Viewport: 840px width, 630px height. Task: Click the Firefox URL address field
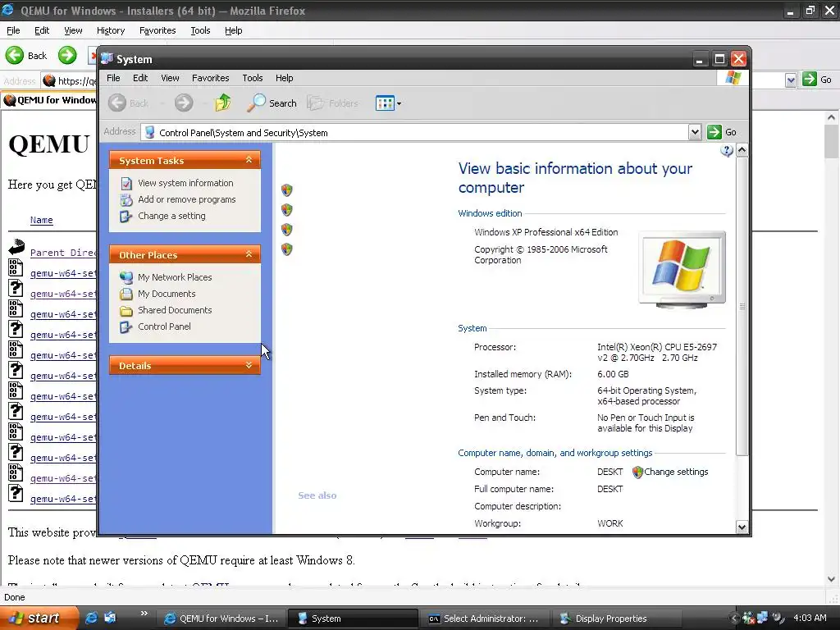(x=71, y=81)
